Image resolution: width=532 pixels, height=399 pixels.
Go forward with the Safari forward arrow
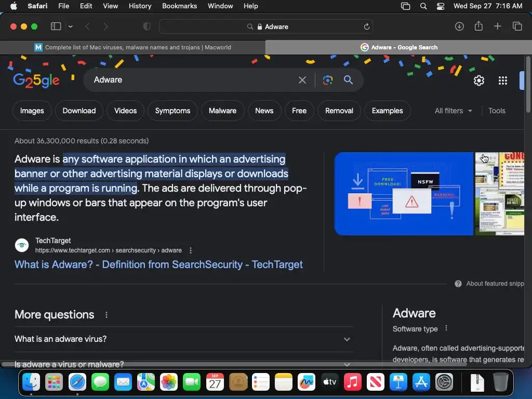click(105, 26)
